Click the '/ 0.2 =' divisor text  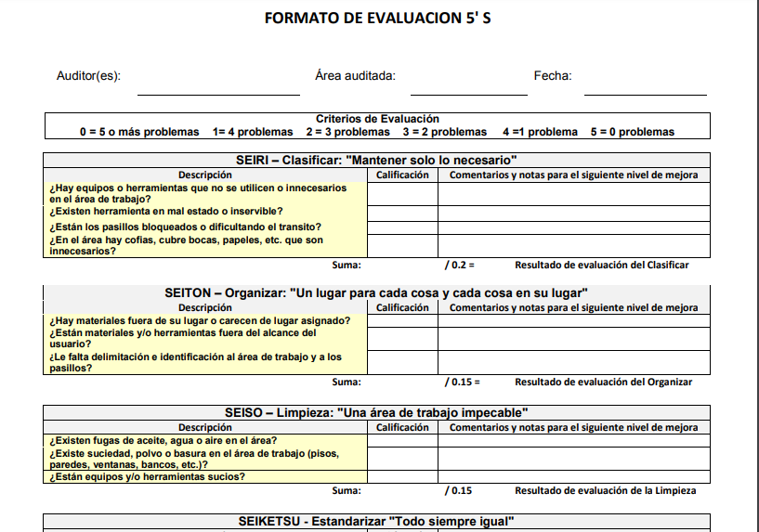[x=459, y=265]
